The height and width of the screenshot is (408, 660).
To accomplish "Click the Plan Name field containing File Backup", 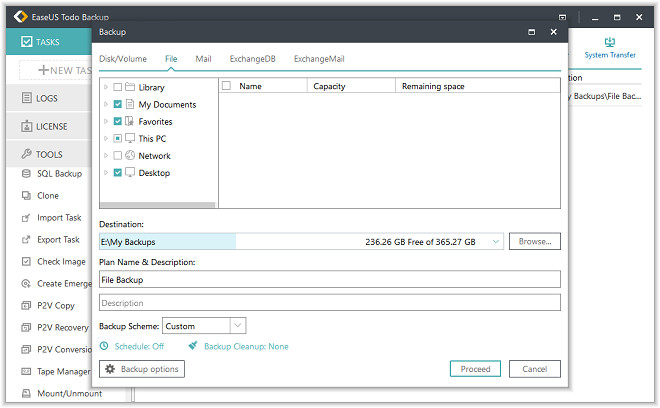I will pos(330,280).
